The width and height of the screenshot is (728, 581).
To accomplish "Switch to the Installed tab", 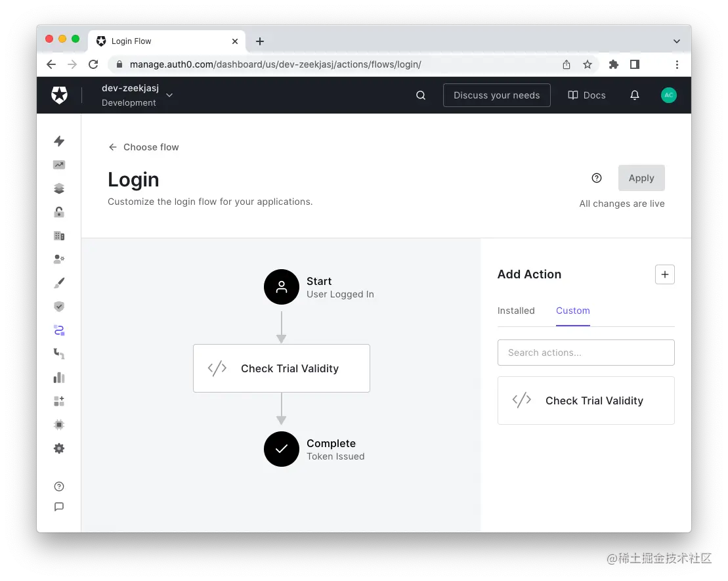I will (x=516, y=311).
